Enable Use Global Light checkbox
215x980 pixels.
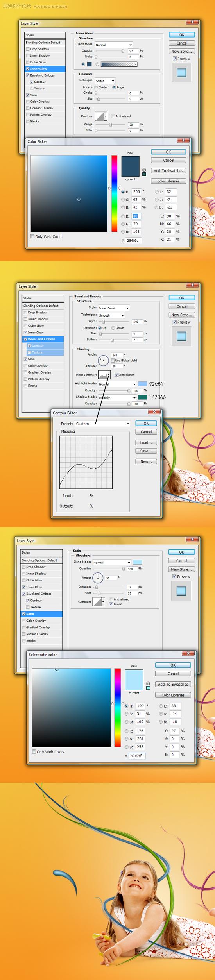click(x=113, y=361)
